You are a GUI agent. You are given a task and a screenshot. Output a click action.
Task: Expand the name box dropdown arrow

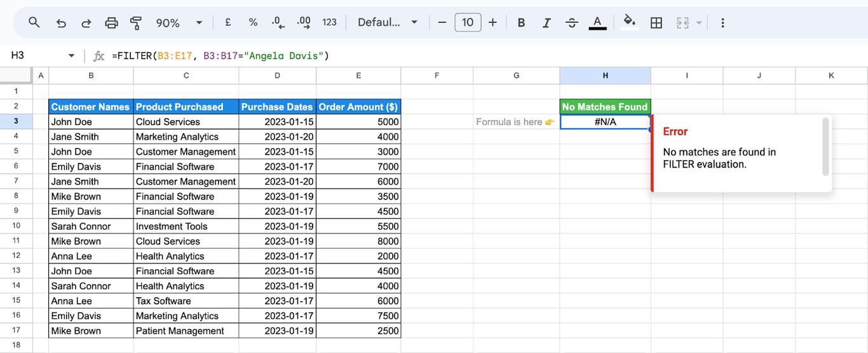(x=71, y=56)
